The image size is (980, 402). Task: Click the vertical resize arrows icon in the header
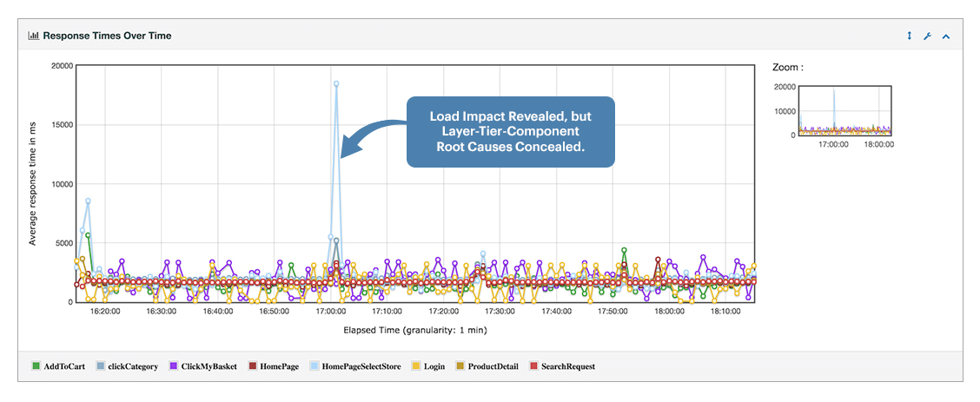[x=910, y=36]
